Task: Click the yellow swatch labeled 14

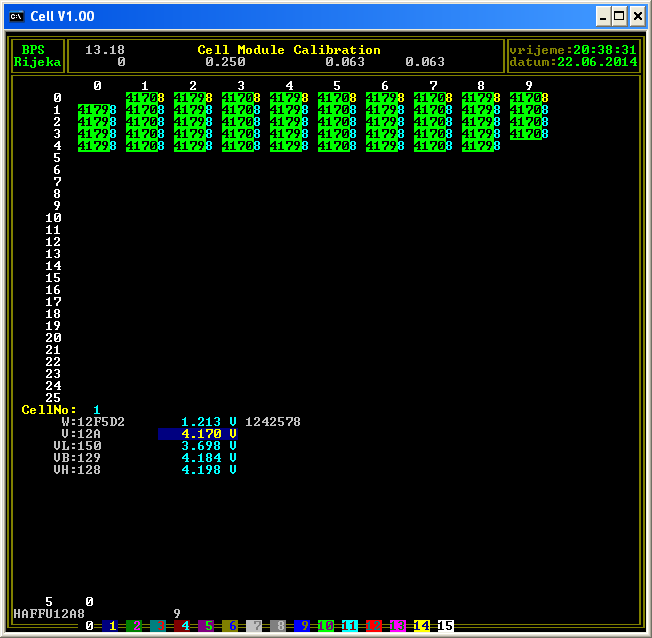Action: 422,626
